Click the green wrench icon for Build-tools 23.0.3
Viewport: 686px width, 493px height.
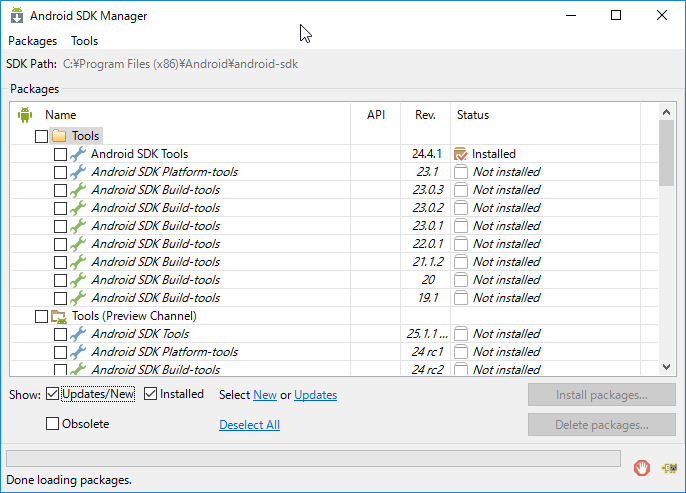pyautogui.click(x=78, y=190)
